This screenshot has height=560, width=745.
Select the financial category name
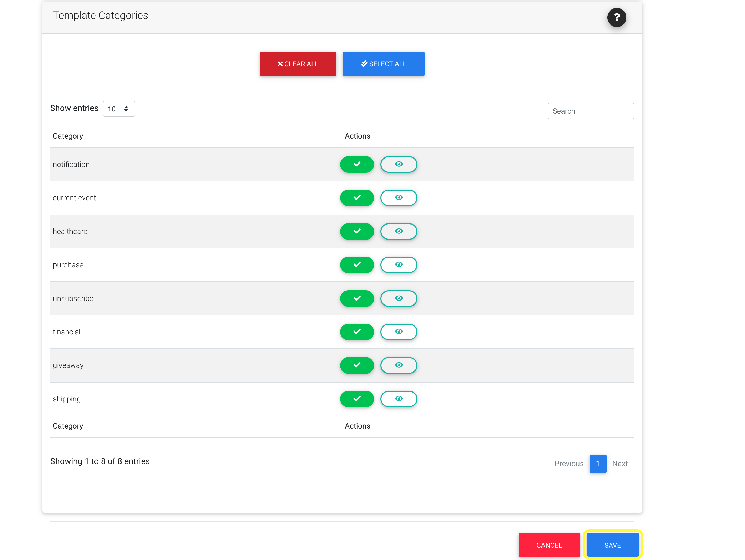pos(67,332)
